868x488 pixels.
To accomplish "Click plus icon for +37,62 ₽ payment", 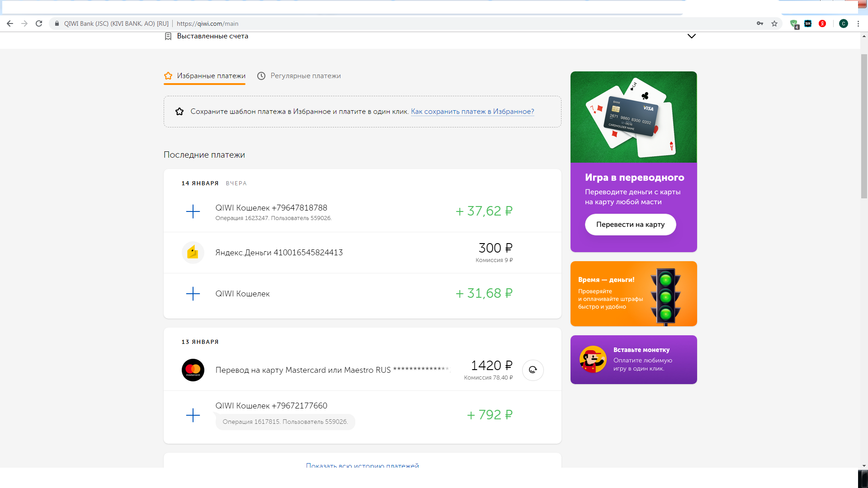I will [x=193, y=211].
